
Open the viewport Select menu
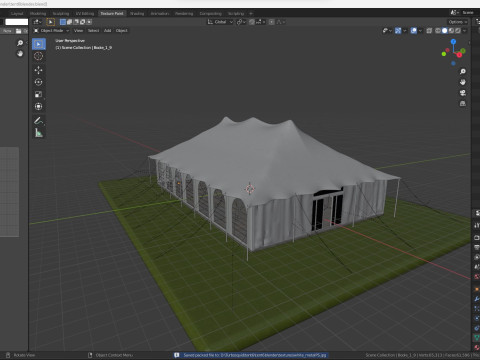(94, 31)
